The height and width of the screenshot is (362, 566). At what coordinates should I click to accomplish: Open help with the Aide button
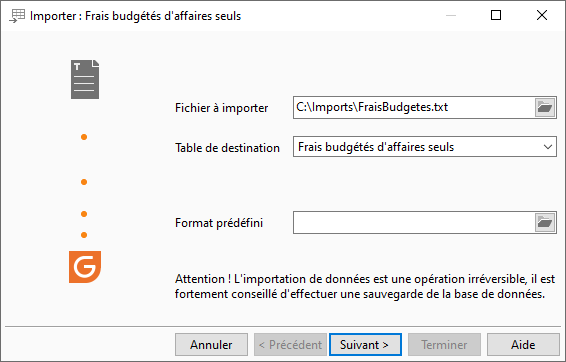pos(523,345)
